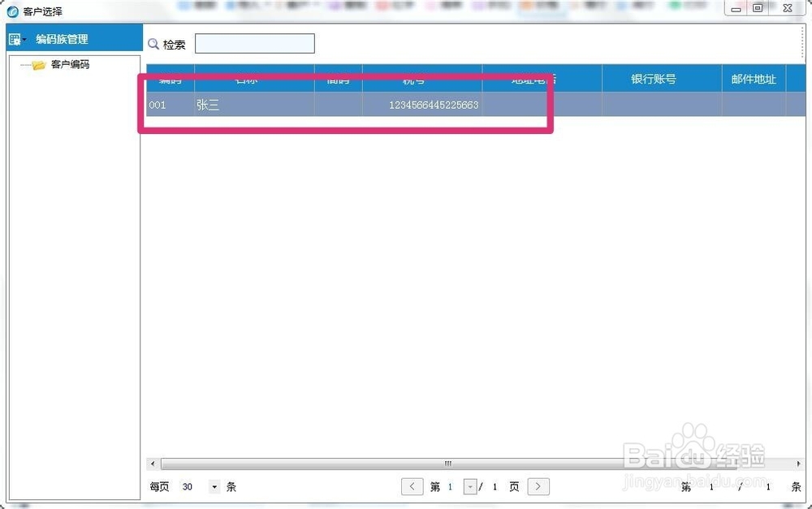Click the horizontal scrollbar thumb

click(x=448, y=464)
